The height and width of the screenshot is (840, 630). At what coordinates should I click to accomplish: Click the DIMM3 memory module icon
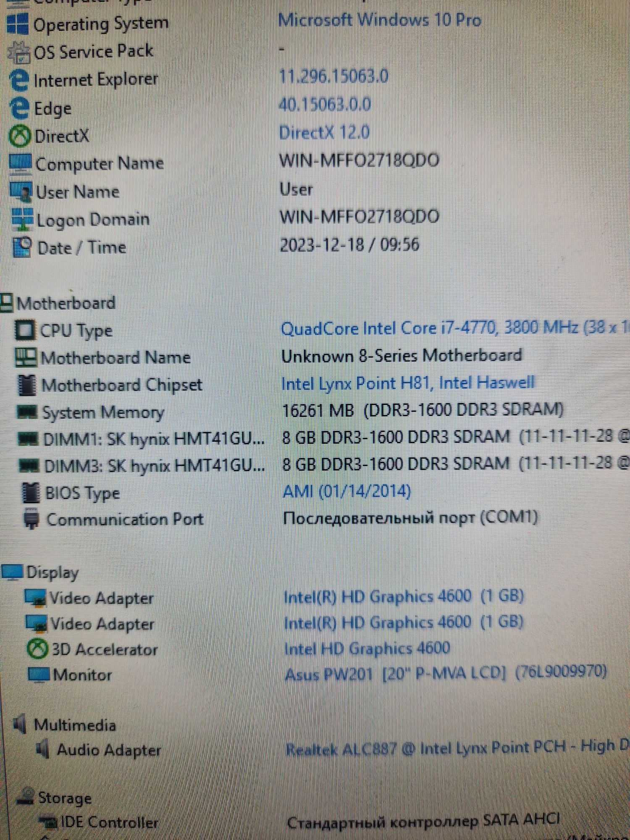(30, 466)
